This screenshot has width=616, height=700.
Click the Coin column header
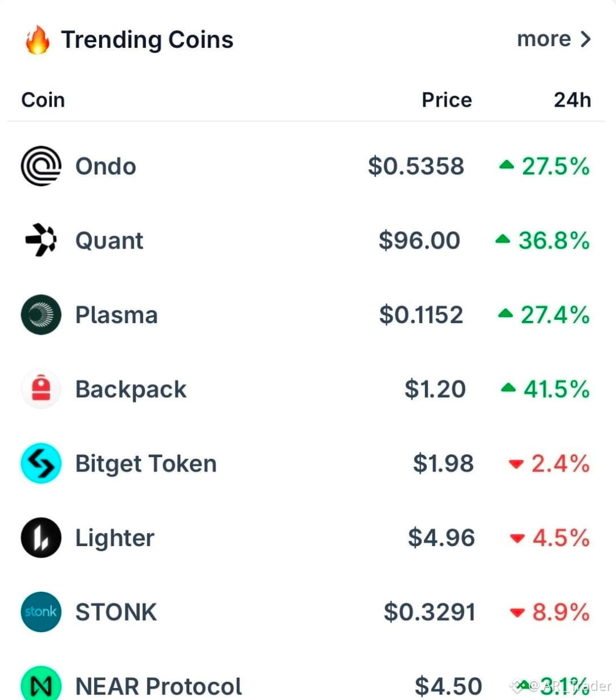(x=43, y=100)
